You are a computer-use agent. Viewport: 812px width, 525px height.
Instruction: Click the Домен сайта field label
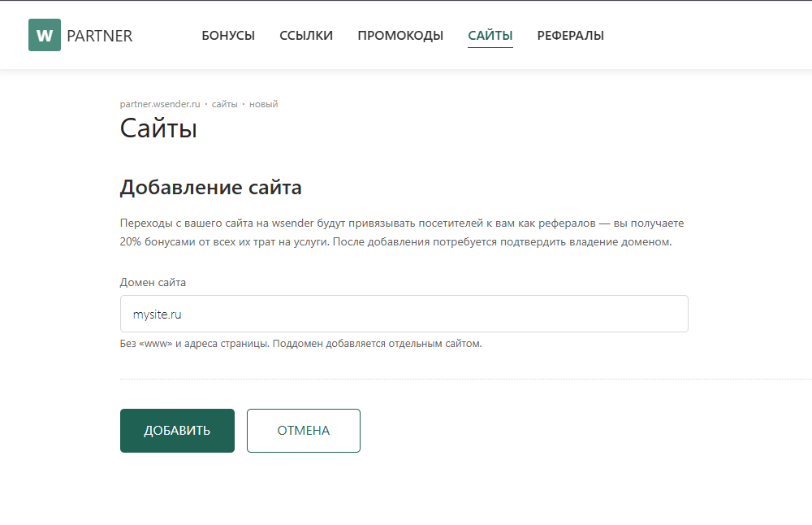point(153,283)
